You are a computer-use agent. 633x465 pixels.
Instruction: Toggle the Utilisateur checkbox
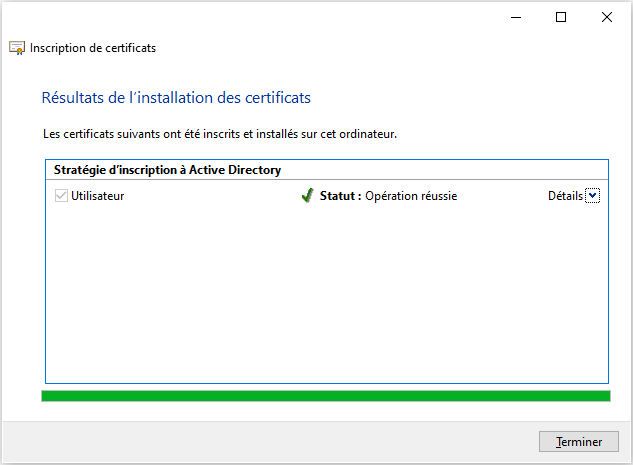pyautogui.click(x=61, y=196)
